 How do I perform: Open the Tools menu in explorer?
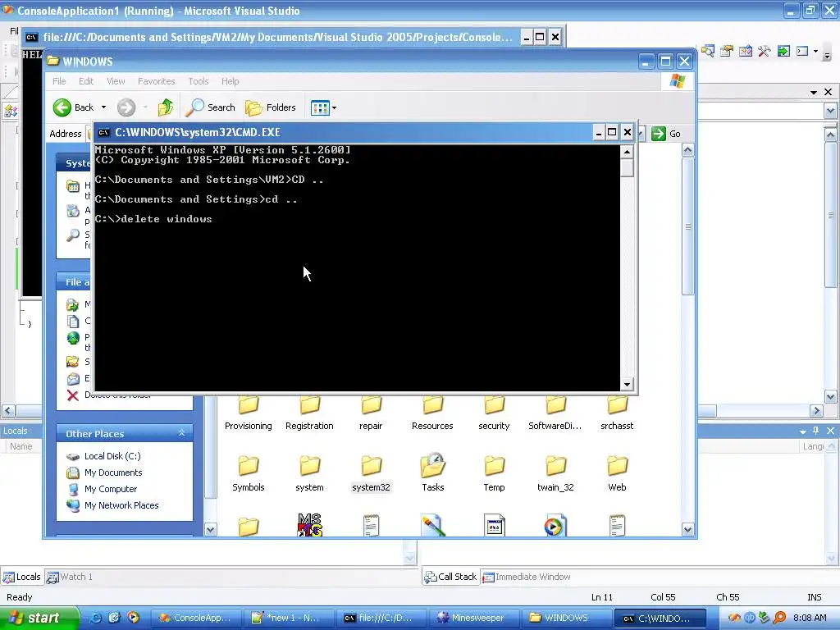coord(199,81)
